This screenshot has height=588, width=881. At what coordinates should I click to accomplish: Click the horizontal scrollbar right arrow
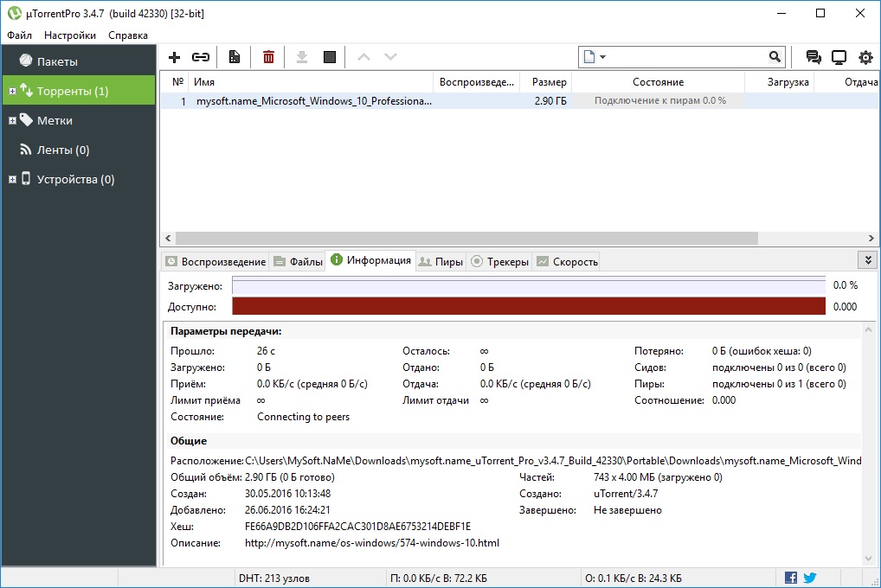pyautogui.click(x=871, y=238)
